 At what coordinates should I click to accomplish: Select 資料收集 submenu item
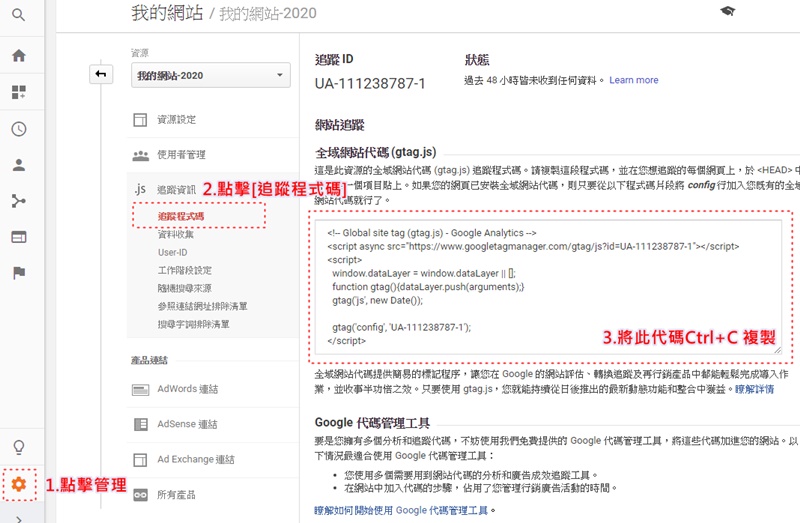pos(176,235)
